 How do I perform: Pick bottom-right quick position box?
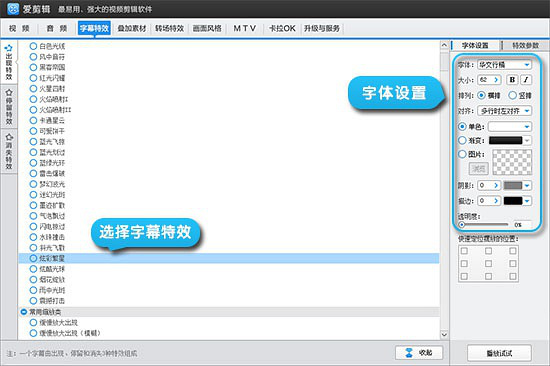click(x=512, y=277)
